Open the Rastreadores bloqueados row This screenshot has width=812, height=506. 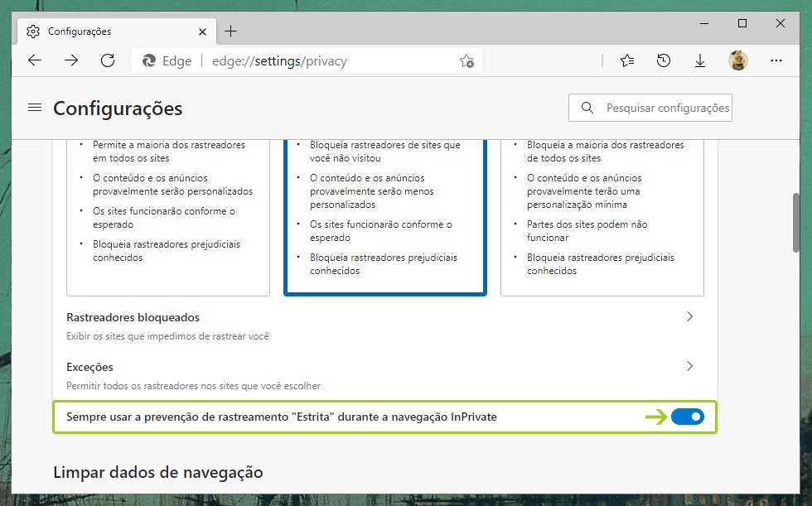pos(384,326)
